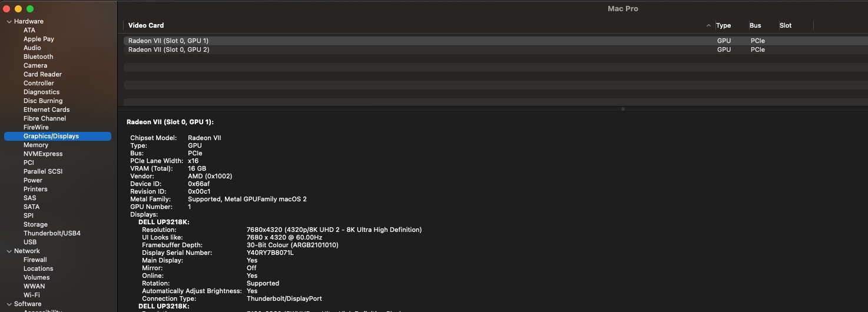This screenshot has width=868, height=312.
Task: Select Disc Burning in the sidebar
Action: [43, 101]
